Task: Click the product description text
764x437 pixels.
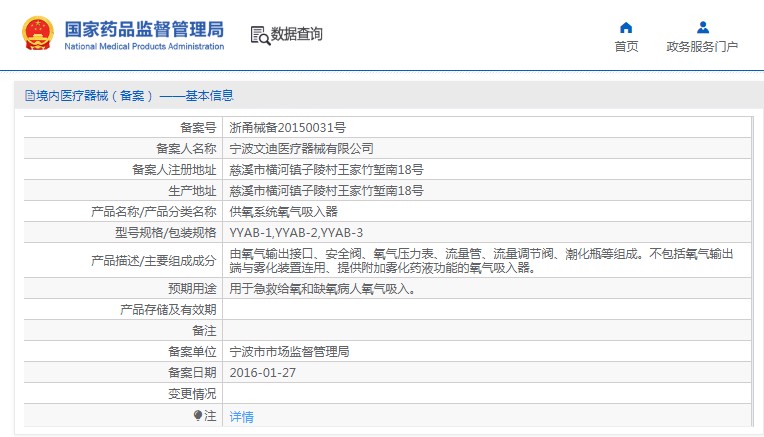Action: tap(481, 261)
